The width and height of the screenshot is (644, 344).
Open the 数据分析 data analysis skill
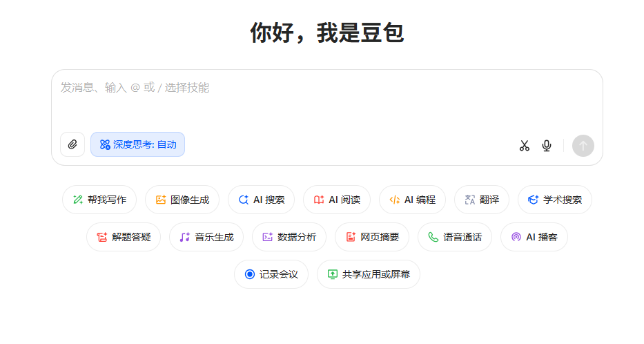[289, 237]
